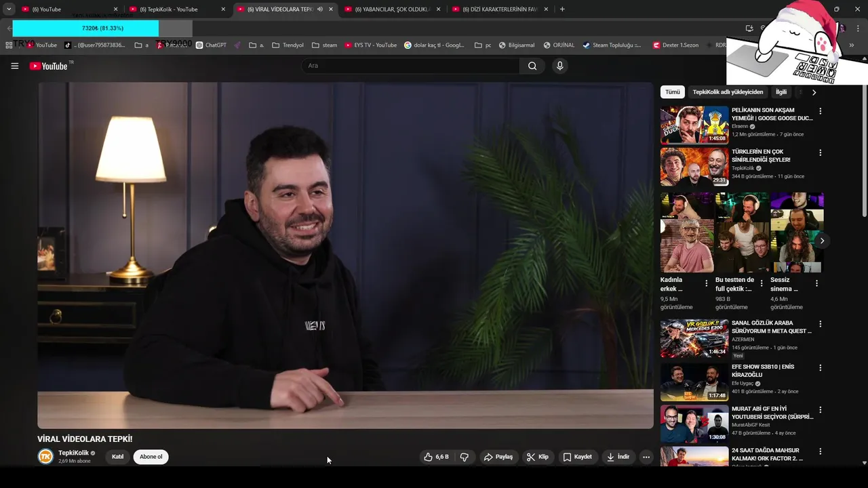Open the YouTube hamburger guide menu
The width and height of the screenshot is (868, 488).
pos(14,66)
